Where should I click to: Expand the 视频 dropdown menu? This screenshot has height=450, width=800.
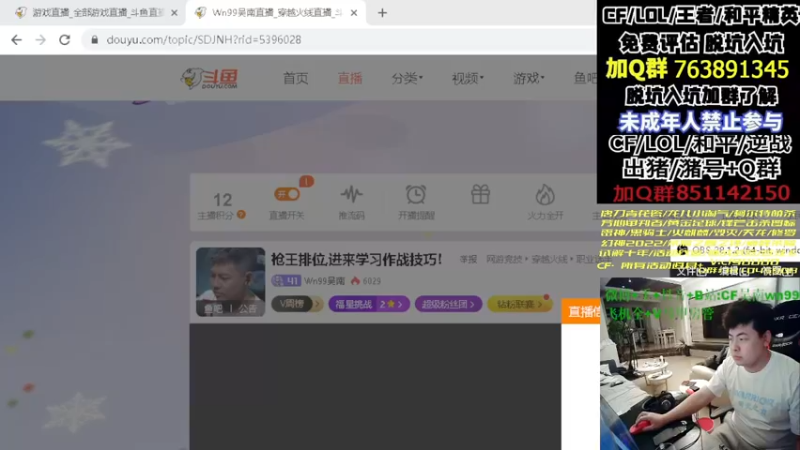coord(467,79)
